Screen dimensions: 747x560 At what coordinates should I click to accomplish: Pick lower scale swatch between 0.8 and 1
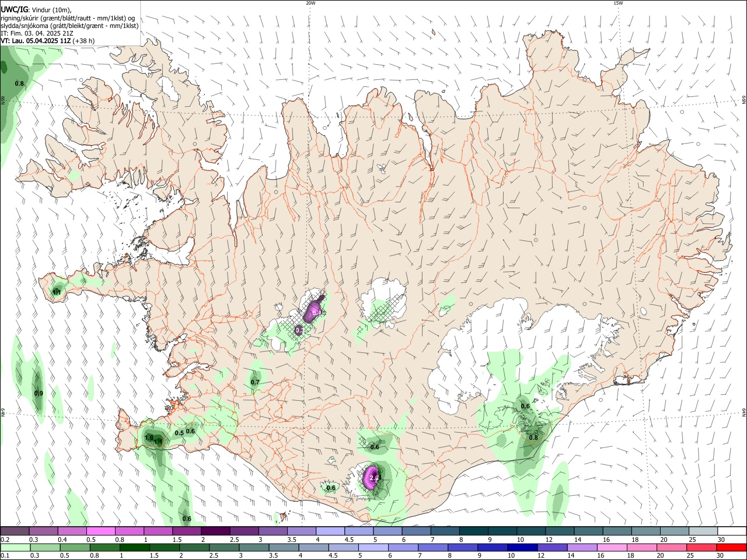104,548
